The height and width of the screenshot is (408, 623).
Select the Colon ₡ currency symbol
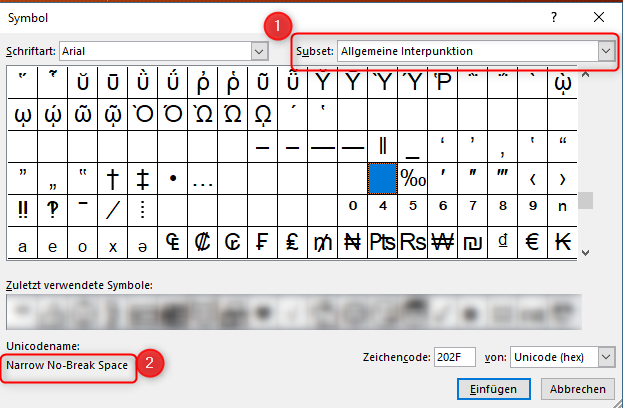(x=203, y=243)
